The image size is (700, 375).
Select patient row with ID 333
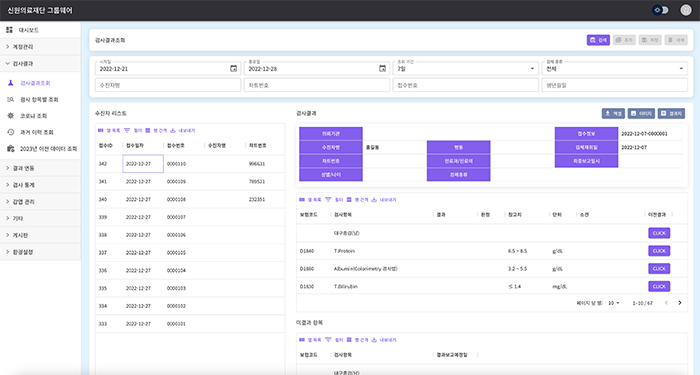click(x=190, y=324)
